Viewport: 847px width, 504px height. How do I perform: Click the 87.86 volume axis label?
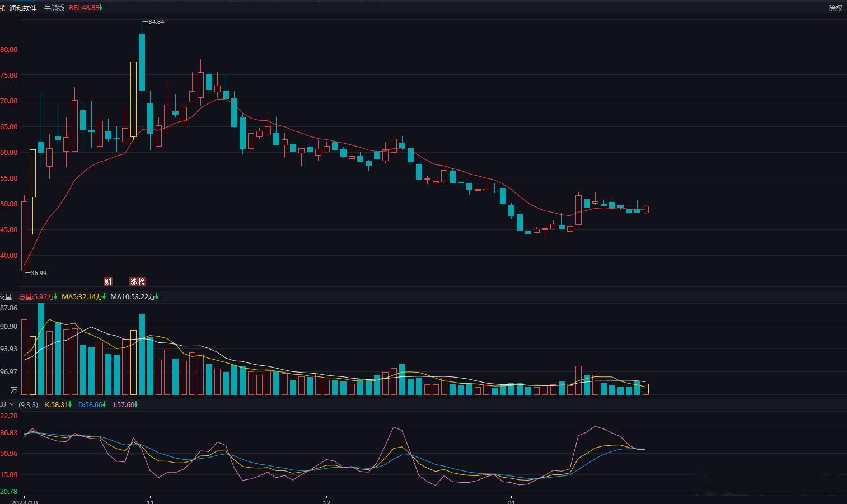[x=9, y=308]
